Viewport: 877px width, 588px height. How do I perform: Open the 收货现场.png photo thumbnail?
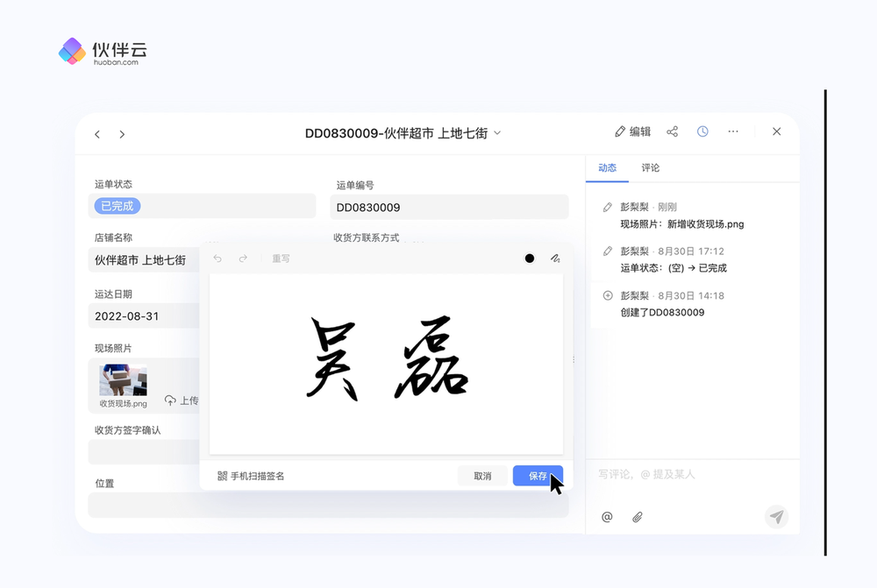(x=123, y=381)
